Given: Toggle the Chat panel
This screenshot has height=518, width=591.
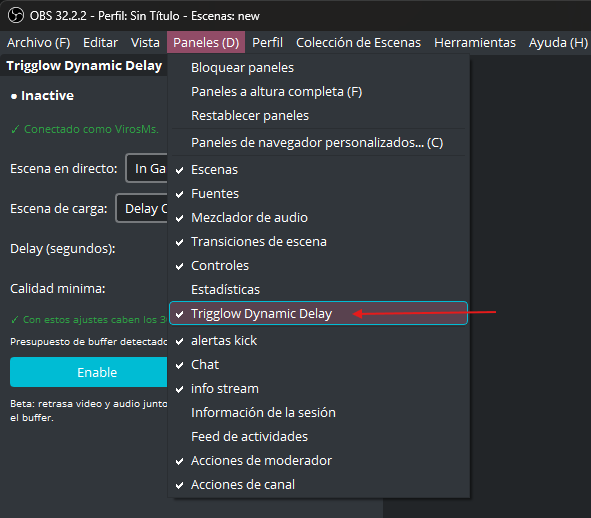Looking at the screenshot, I should pyautogui.click(x=318, y=365).
